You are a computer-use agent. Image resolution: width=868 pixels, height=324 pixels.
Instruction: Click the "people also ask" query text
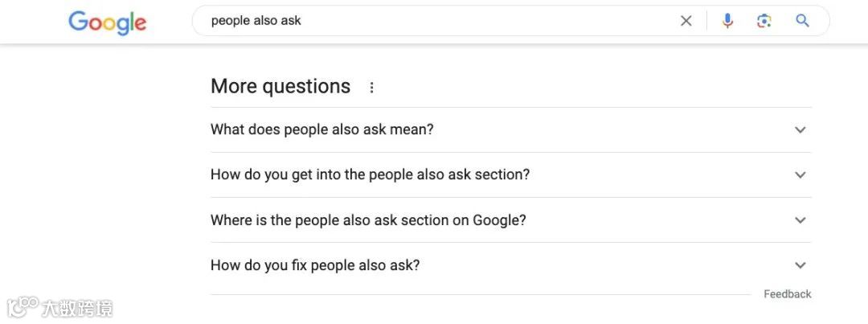(256, 21)
